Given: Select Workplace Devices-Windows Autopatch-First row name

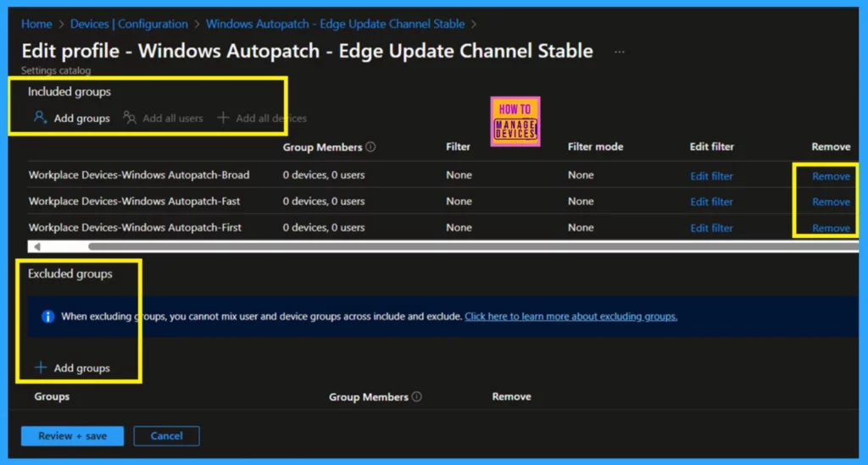Looking at the screenshot, I should click(135, 227).
